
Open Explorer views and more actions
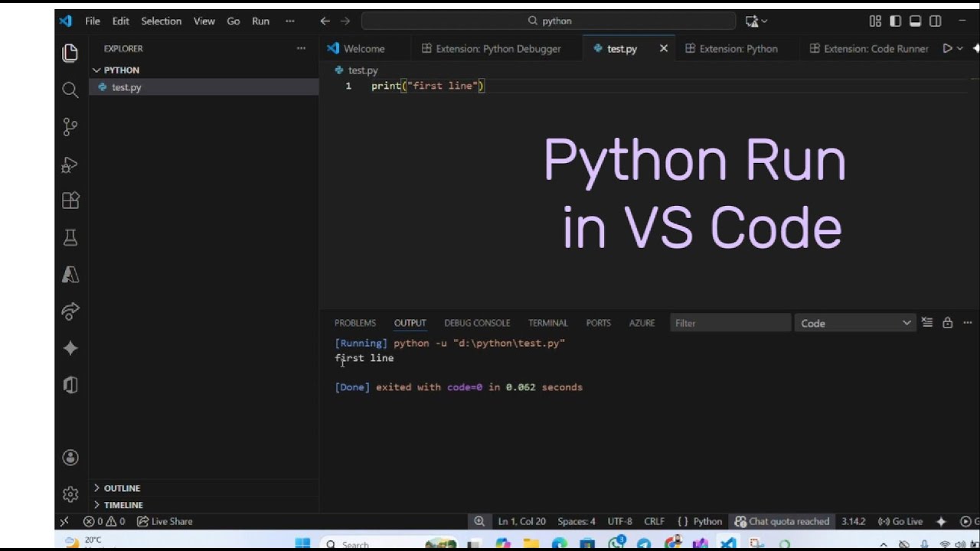[301, 48]
